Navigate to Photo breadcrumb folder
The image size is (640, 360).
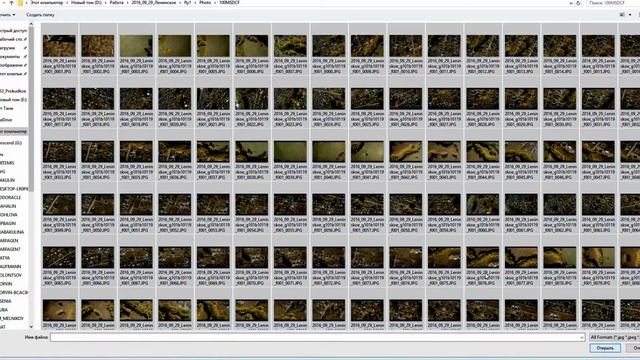(x=205, y=2)
